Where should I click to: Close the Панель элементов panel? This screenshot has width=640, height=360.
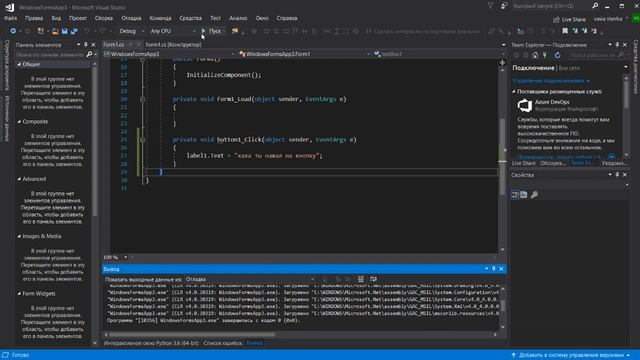click(93, 44)
